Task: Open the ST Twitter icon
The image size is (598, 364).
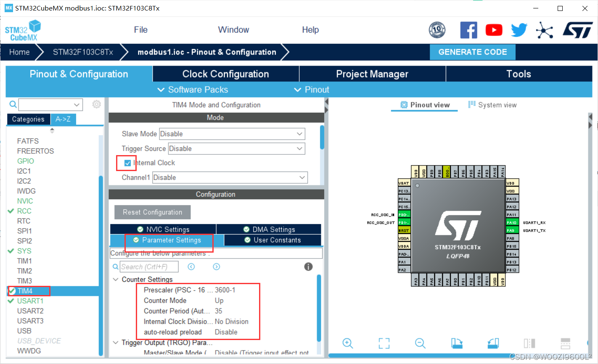Action: [519, 30]
